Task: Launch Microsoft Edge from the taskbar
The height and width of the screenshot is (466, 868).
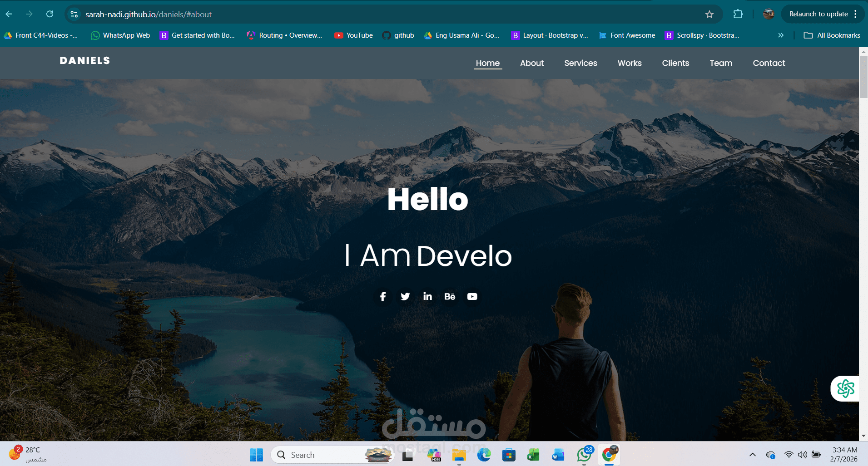Action: click(484, 455)
